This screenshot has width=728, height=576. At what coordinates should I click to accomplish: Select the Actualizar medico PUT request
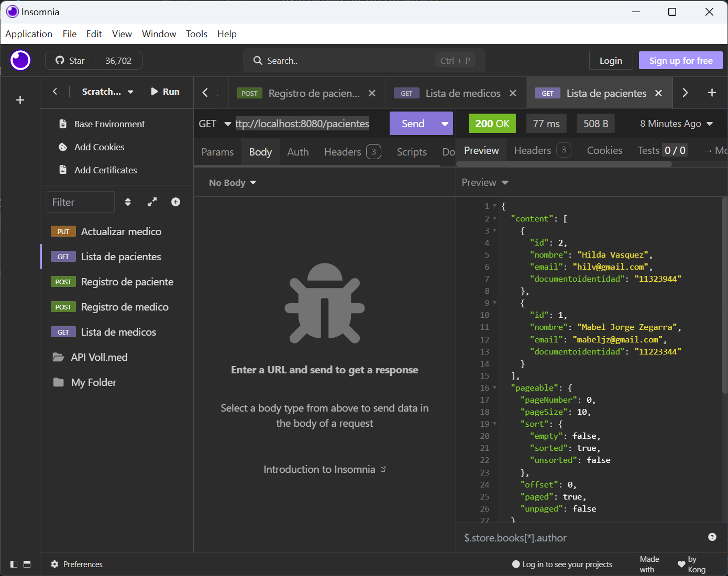[x=117, y=231]
